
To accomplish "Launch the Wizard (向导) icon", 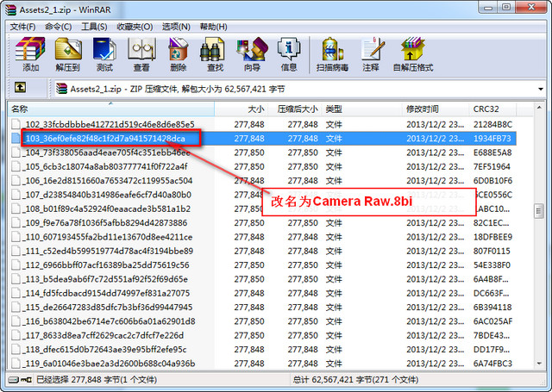I will [252, 53].
